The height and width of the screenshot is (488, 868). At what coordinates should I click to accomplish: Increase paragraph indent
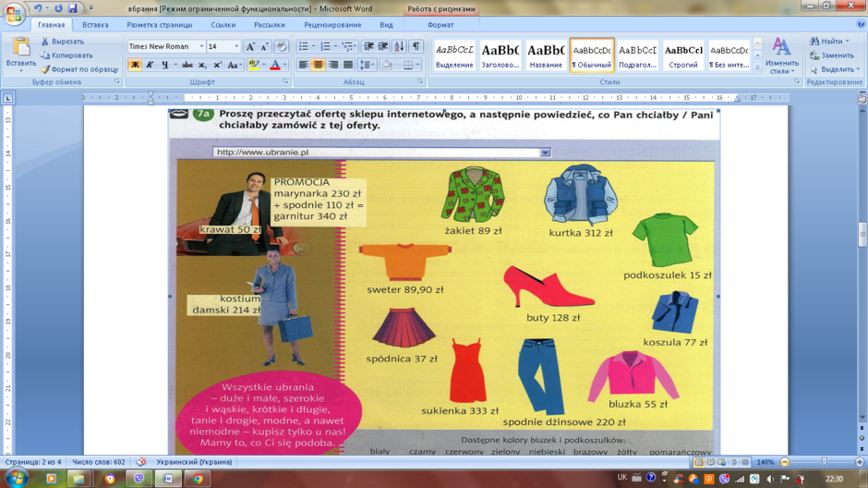click(383, 46)
